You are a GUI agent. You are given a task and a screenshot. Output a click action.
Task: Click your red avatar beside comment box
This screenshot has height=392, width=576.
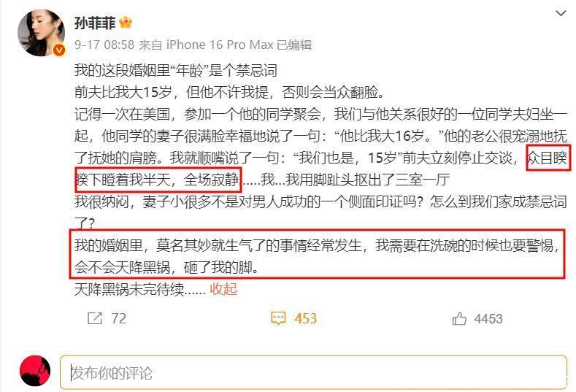[35, 371]
